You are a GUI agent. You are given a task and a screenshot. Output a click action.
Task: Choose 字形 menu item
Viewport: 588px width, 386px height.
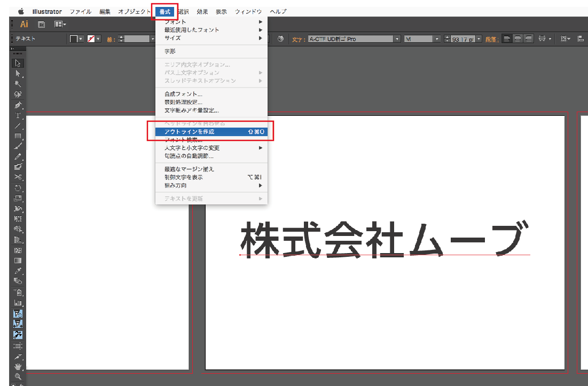tap(211, 51)
